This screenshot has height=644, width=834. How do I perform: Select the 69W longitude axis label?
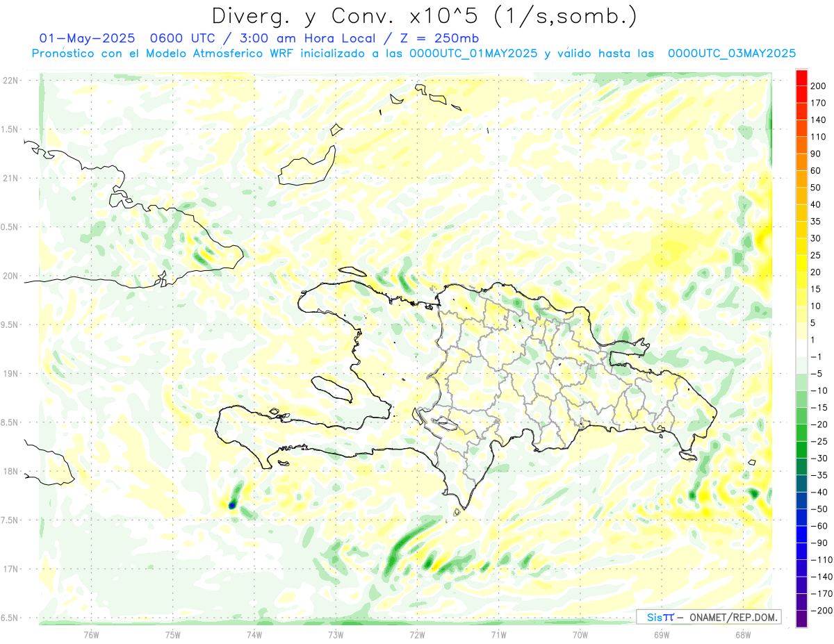tap(661, 635)
